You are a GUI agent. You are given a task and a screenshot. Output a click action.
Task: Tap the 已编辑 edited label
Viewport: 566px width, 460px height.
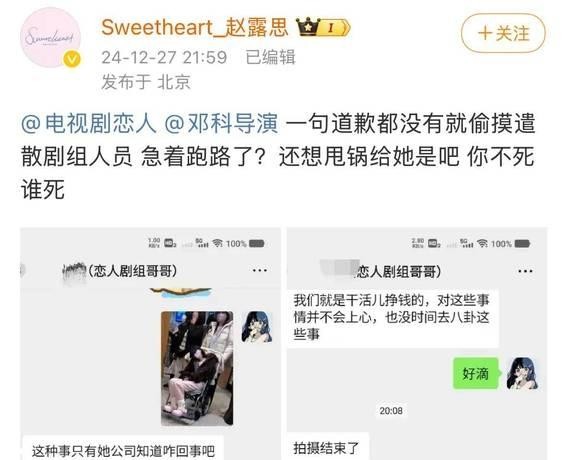click(x=270, y=57)
